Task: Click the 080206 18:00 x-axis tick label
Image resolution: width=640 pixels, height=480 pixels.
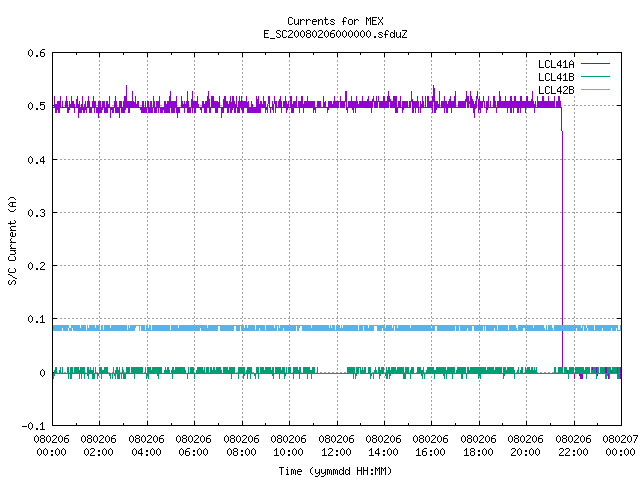Action: pos(478,446)
